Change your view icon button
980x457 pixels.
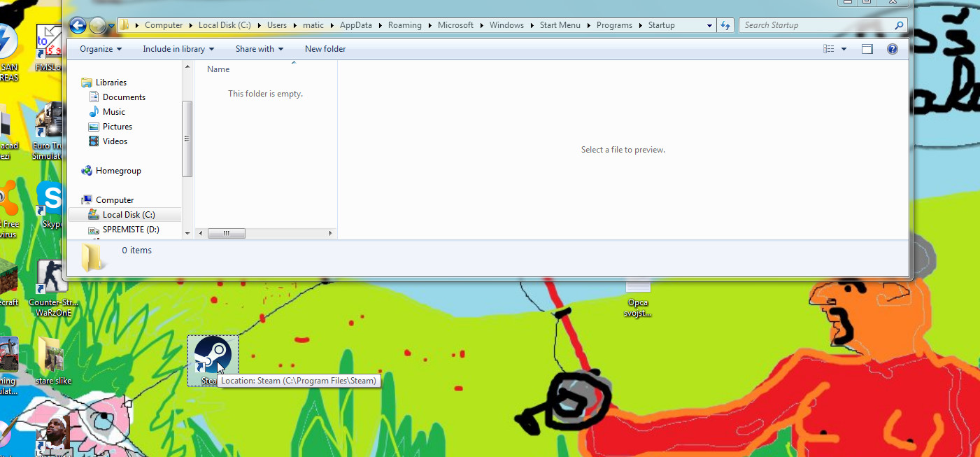pyautogui.click(x=829, y=49)
